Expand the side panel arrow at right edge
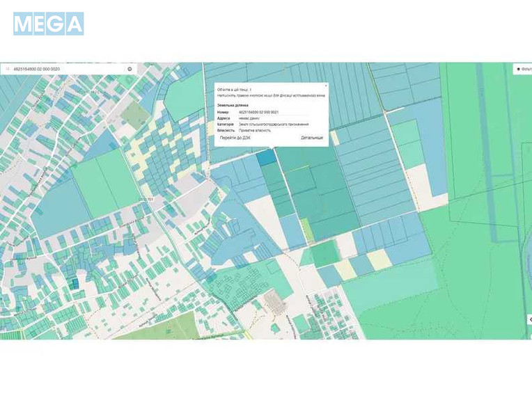532x400 pixels. (529, 319)
